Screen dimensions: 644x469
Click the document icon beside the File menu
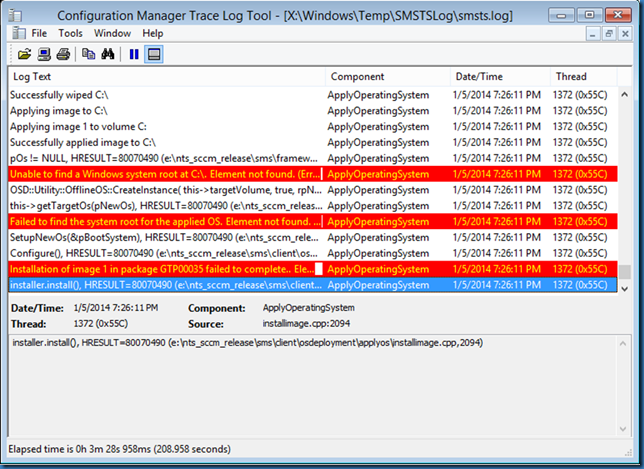[x=18, y=33]
